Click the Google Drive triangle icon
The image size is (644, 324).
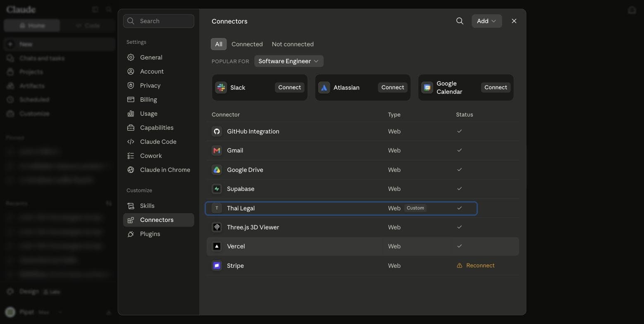click(x=217, y=170)
